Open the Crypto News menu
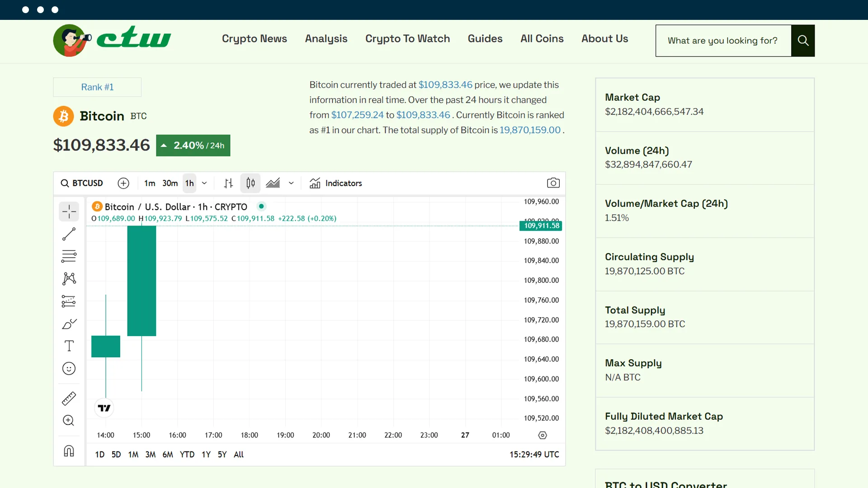Image resolution: width=868 pixels, height=488 pixels. pyautogui.click(x=255, y=39)
